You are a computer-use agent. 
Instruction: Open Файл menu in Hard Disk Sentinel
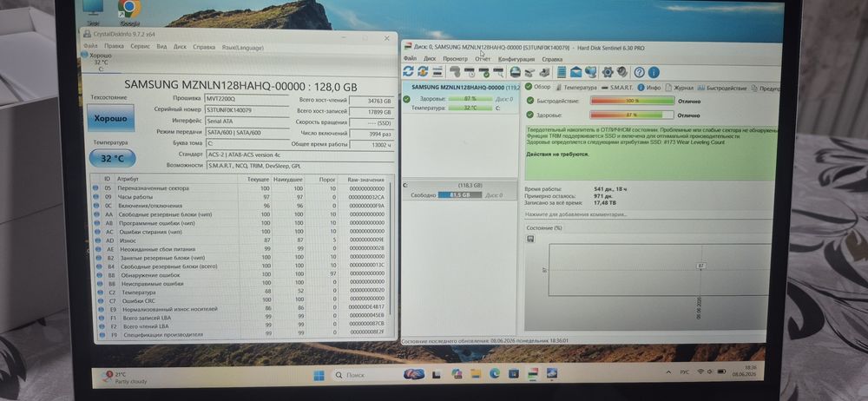[411, 58]
